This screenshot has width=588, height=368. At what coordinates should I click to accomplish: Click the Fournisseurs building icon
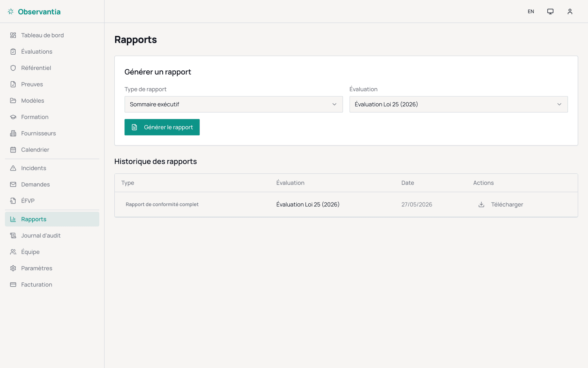(13, 133)
